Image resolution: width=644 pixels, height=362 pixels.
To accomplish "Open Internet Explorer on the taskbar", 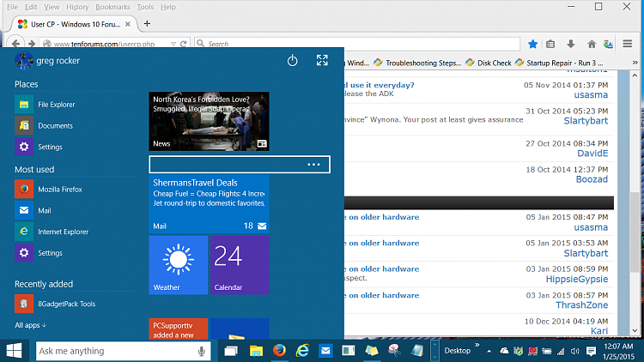I will 303,351.
